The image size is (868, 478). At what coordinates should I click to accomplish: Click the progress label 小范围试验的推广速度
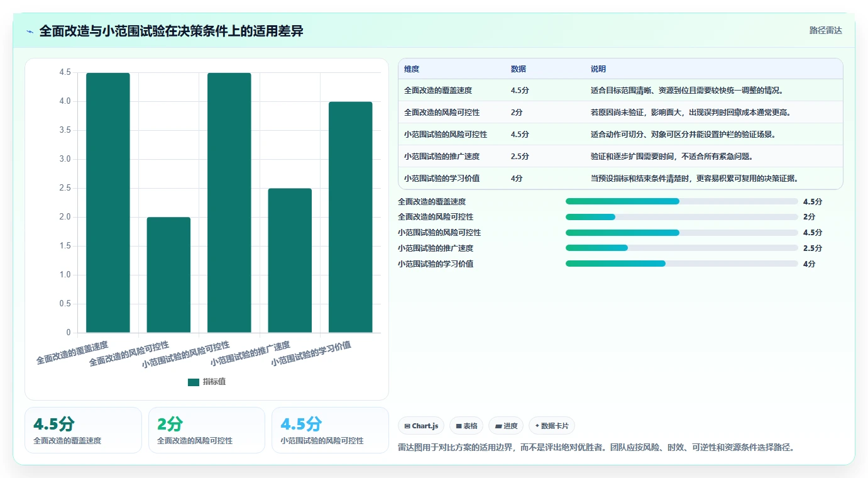point(436,248)
